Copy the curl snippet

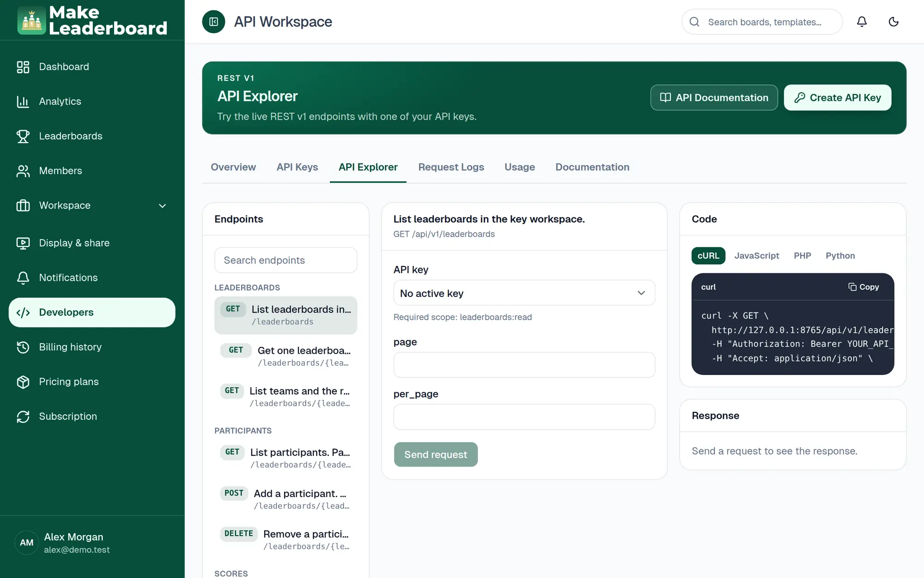point(863,287)
